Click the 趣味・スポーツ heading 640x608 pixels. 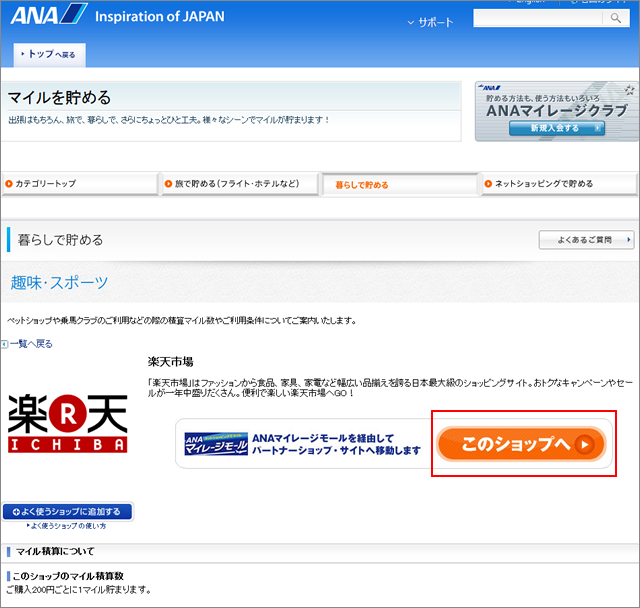pyautogui.click(x=59, y=282)
